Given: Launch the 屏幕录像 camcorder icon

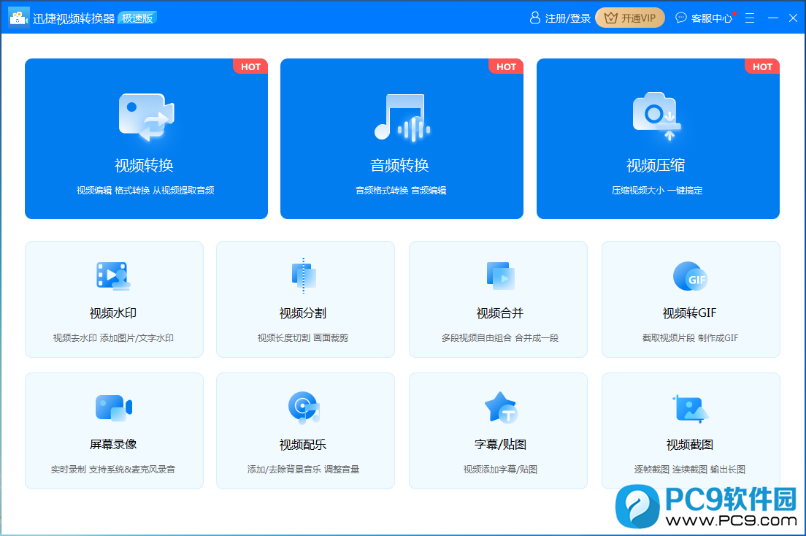Looking at the screenshot, I should click(114, 408).
